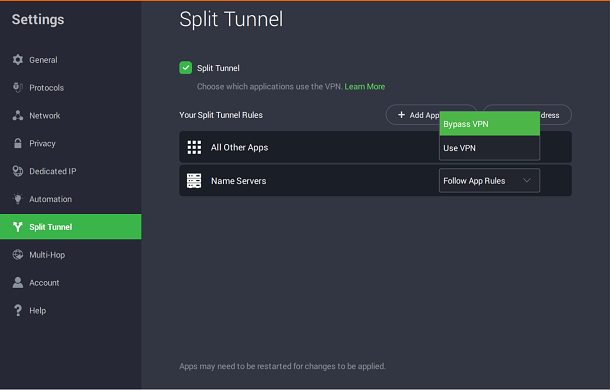
Task: Choose Use VPN from the dropdown list
Action: (489, 148)
